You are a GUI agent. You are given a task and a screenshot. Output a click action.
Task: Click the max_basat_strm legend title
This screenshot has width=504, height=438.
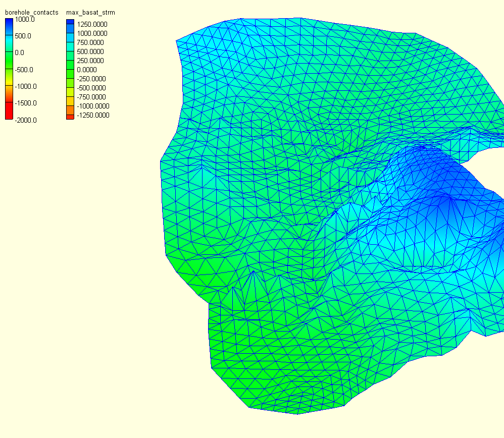(90, 12)
